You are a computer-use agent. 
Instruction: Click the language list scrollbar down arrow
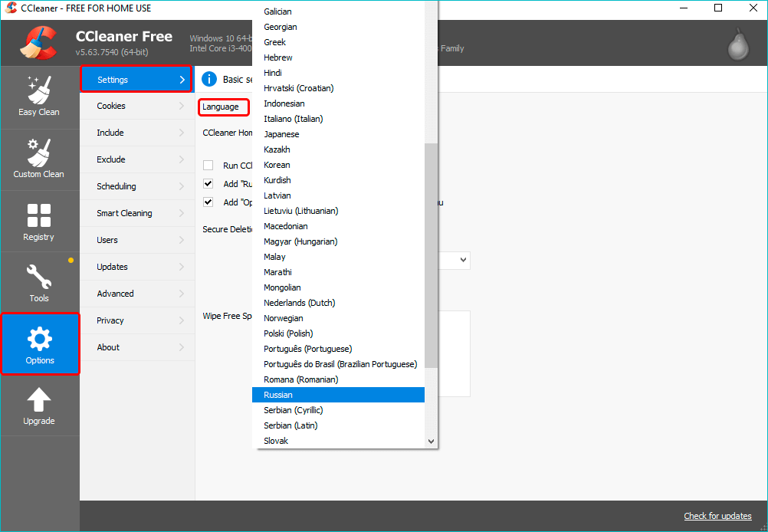click(x=431, y=442)
